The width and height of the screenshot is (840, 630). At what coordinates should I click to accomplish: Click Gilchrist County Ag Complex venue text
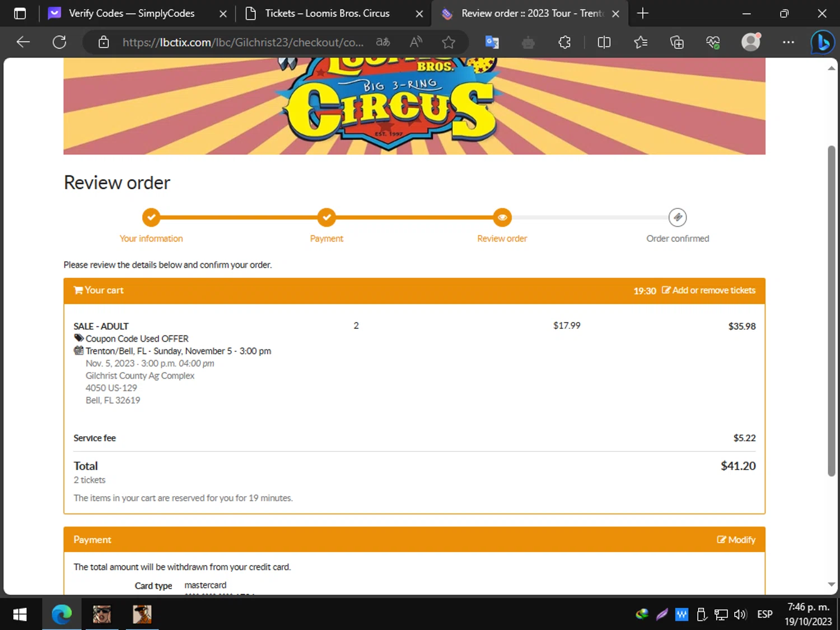[140, 376]
